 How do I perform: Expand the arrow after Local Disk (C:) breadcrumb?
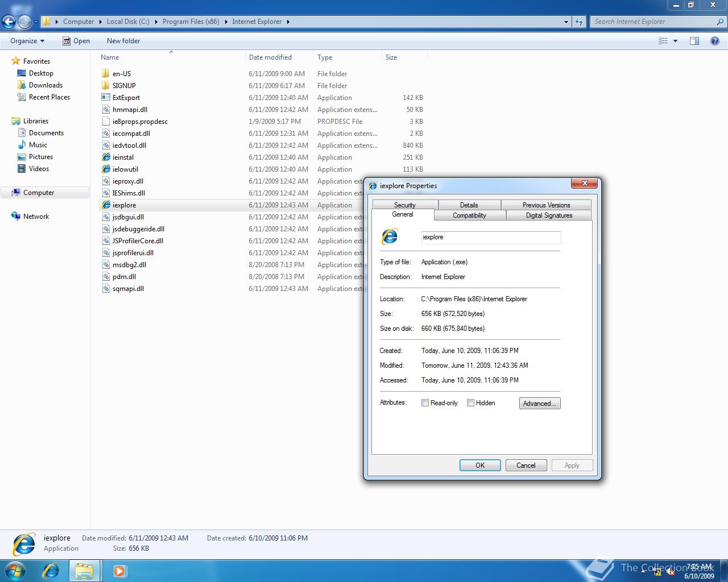click(156, 22)
